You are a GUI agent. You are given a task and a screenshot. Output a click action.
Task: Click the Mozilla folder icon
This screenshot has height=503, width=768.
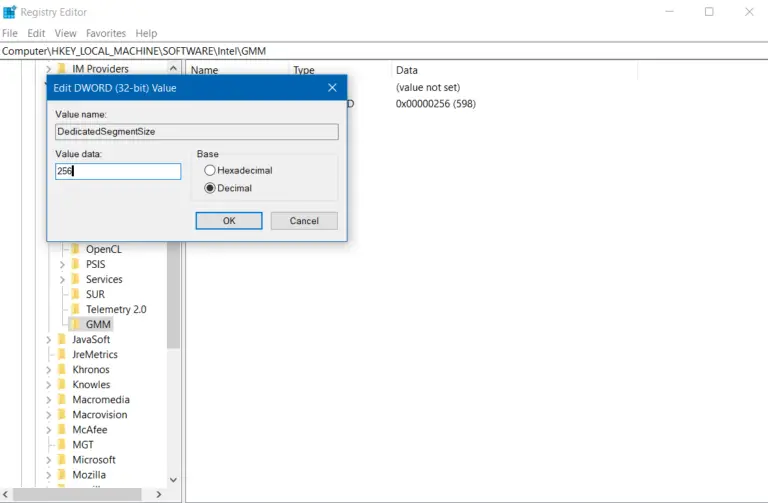(62, 475)
